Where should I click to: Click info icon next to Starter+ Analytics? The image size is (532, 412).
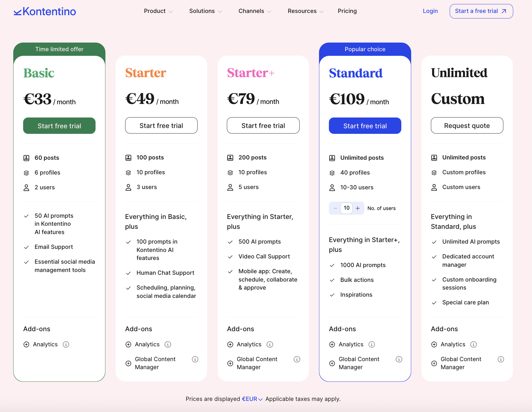270,344
